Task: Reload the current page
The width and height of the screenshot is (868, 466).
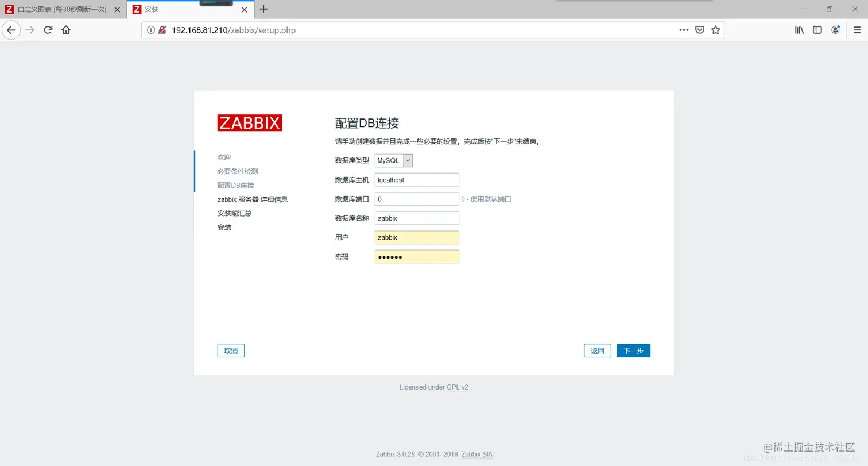Action: (x=48, y=30)
